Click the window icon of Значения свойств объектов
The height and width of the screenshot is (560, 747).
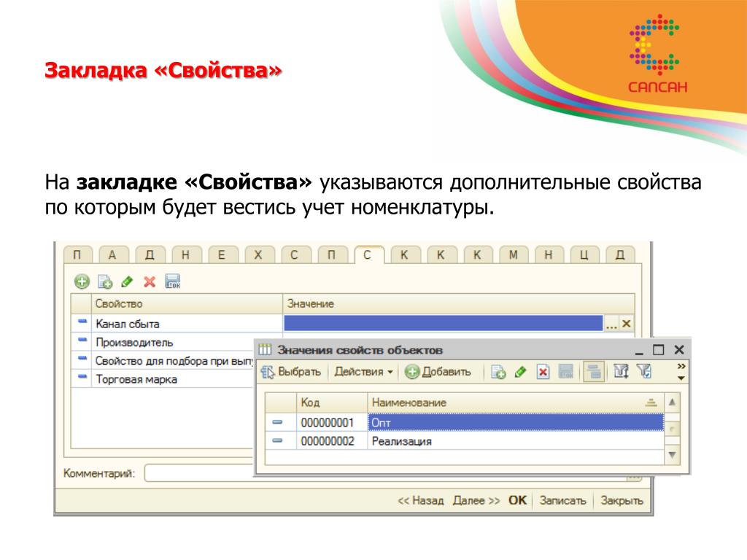tap(265, 350)
